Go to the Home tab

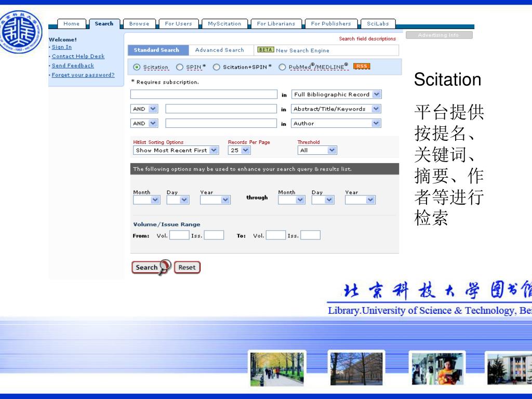click(x=71, y=24)
